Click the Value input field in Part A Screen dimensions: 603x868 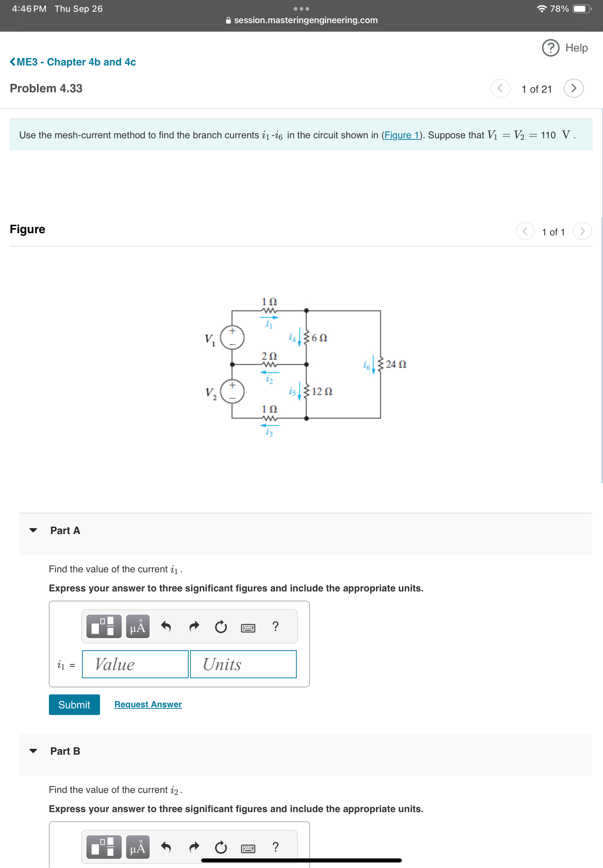(x=135, y=664)
